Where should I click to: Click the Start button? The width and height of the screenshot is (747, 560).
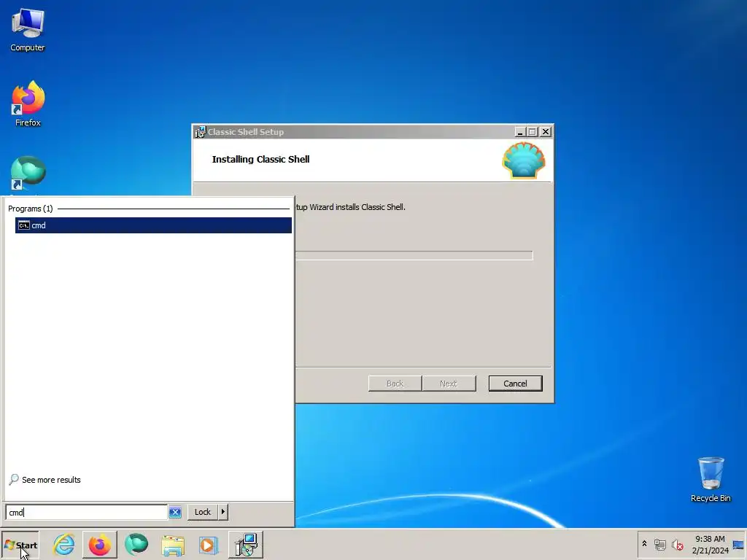20,545
